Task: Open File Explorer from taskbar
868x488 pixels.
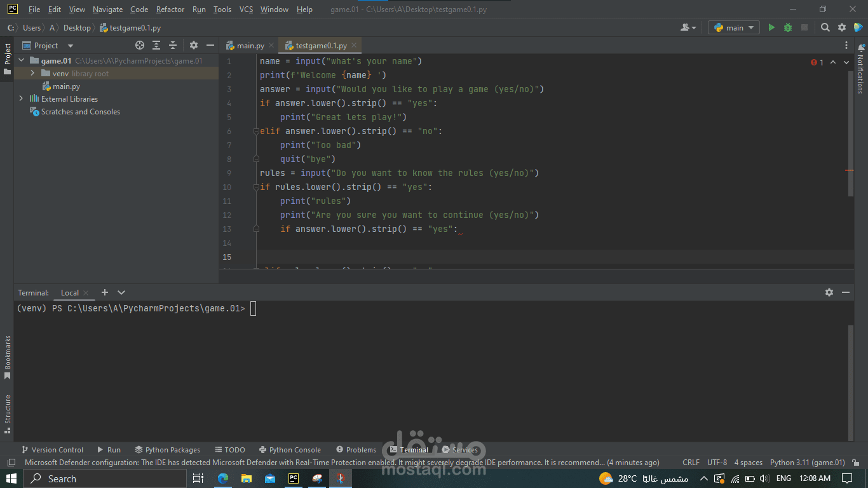Action: [x=247, y=478]
